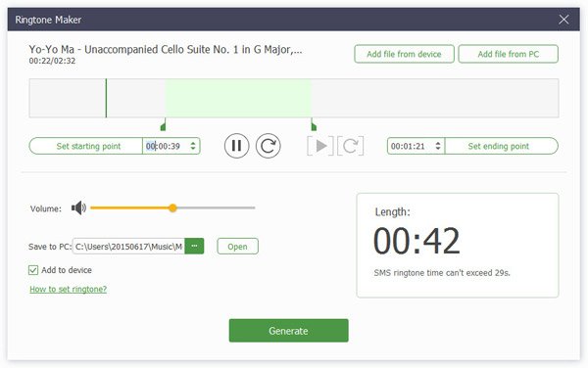Viewport: 588px width, 368px height.
Task: Click the green selected waveform region
Action: point(238,98)
